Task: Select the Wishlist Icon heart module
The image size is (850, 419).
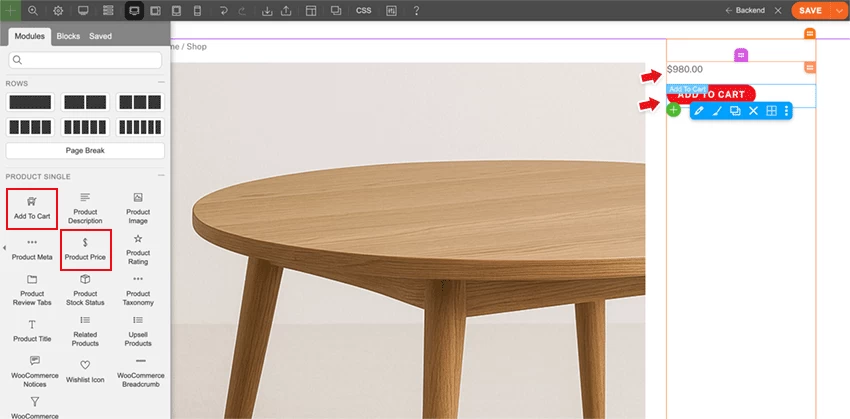Action: [85, 372]
